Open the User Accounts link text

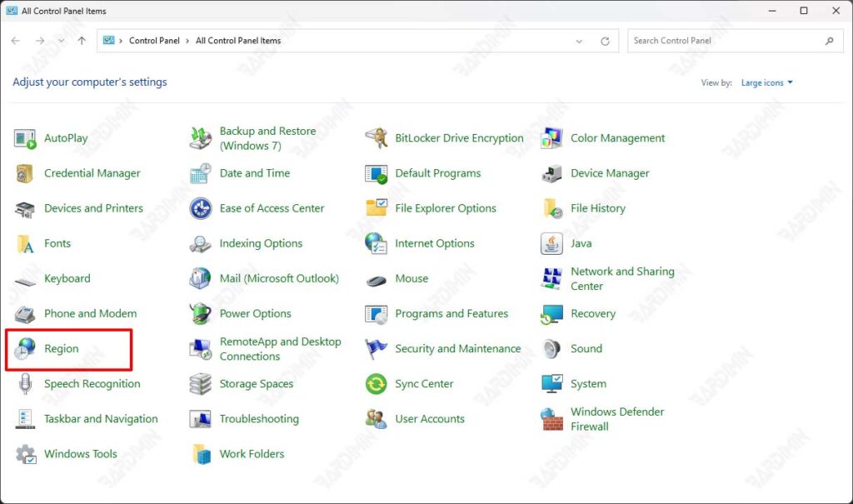pos(430,418)
